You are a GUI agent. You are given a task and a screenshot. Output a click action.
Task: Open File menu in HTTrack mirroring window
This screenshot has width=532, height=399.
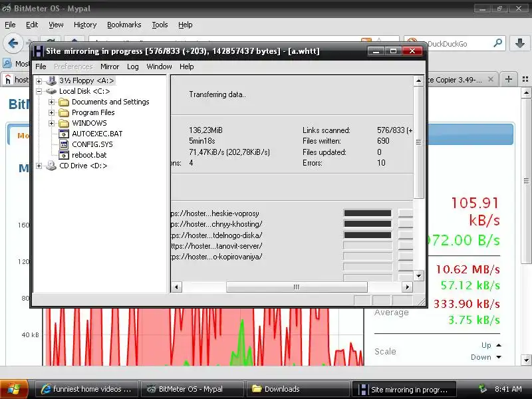pyautogui.click(x=41, y=66)
